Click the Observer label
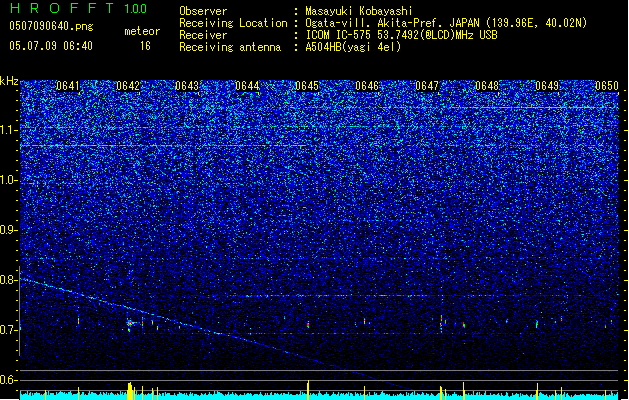629x400 pixels. [x=203, y=11]
